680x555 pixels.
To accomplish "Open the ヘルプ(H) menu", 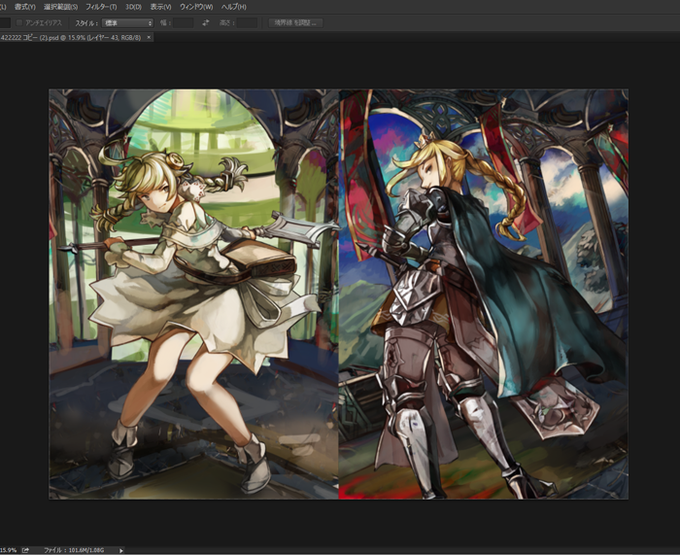I will pyautogui.click(x=234, y=7).
